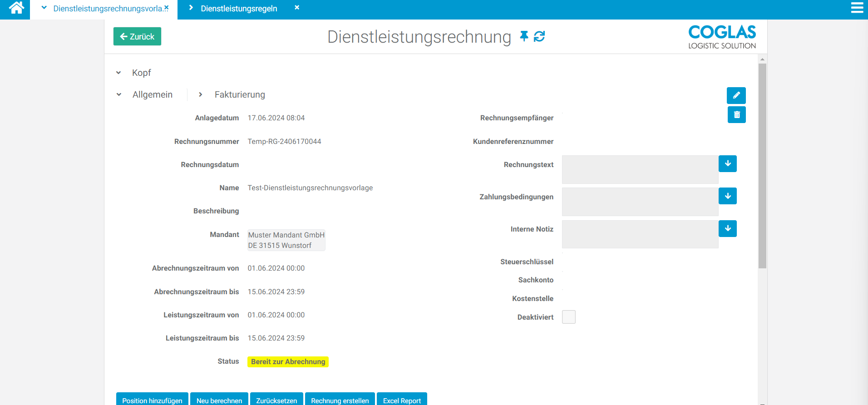Go to the home page icon
The height and width of the screenshot is (405, 868).
coord(16,8)
